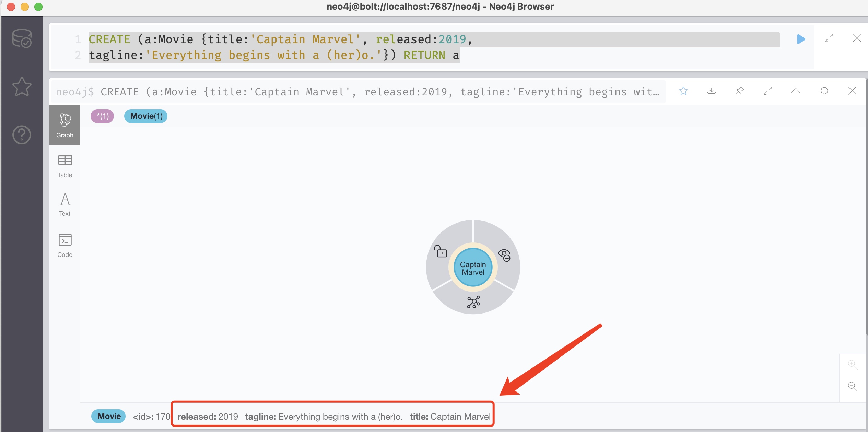The height and width of the screenshot is (432, 868).
Task: Rerun the query with the refresh icon
Action: pos(824,91)
